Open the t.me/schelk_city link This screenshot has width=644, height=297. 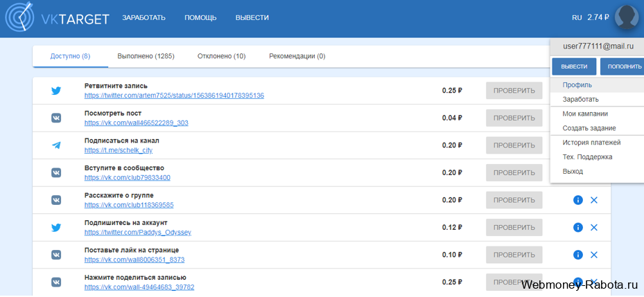pos(119,150)
